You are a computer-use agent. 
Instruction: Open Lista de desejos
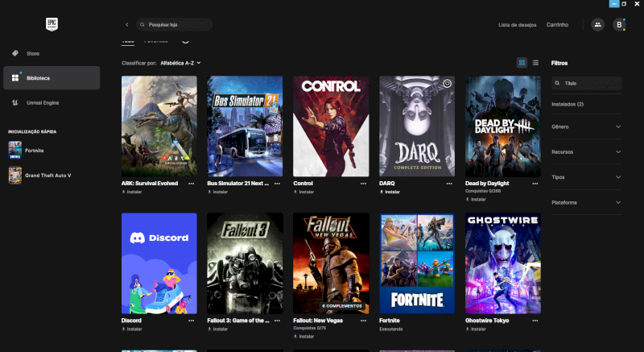[x=516, y=25]
